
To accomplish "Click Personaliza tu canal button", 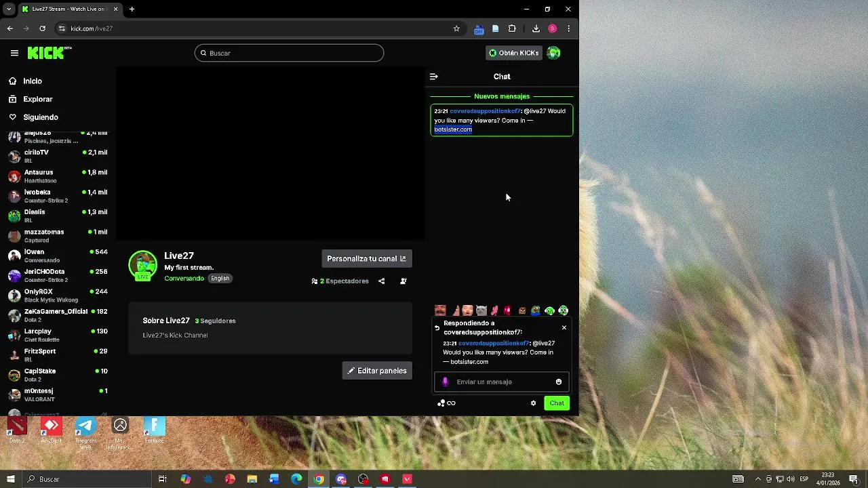I will 367,258.
